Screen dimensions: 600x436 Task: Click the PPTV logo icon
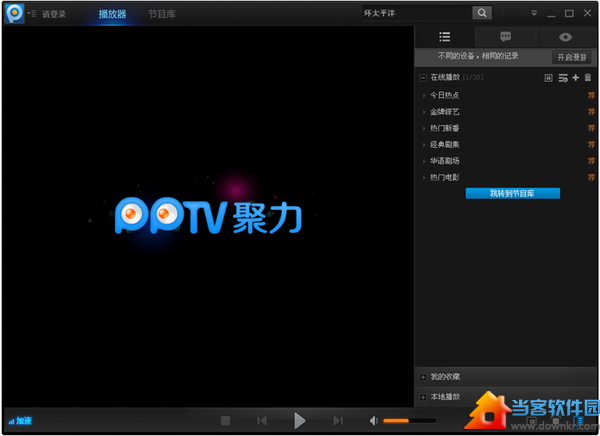tap(15, 13)
